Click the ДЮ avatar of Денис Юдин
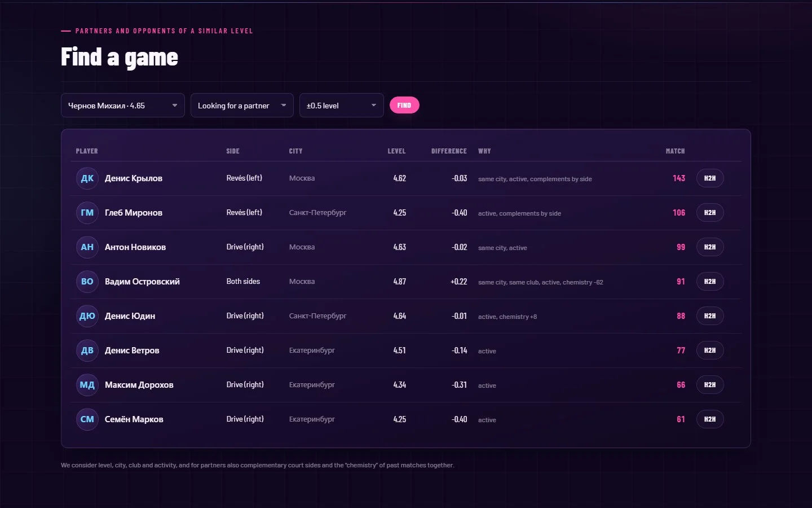Image resolution: width=812 pixels, height=508 pixels. point(87,316)
